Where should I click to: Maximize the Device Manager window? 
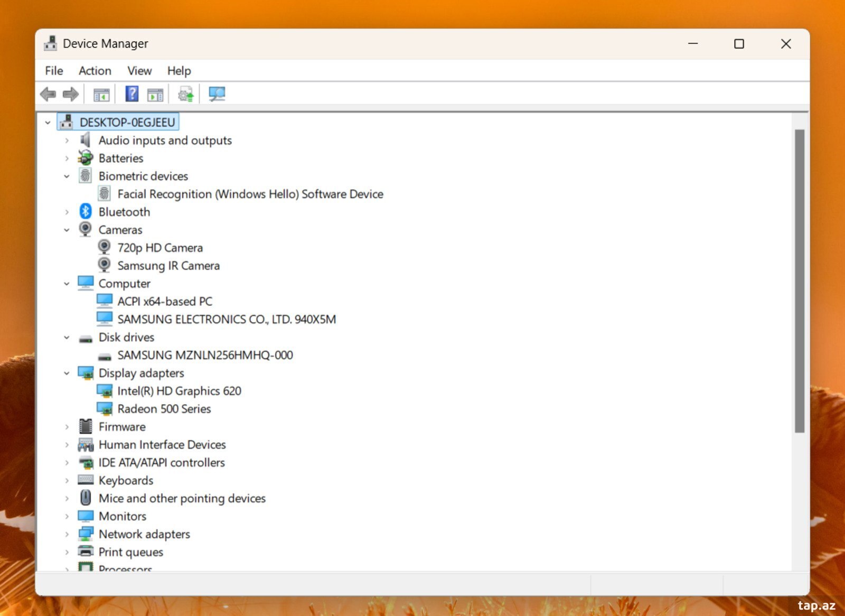click(x=739, y=43)
